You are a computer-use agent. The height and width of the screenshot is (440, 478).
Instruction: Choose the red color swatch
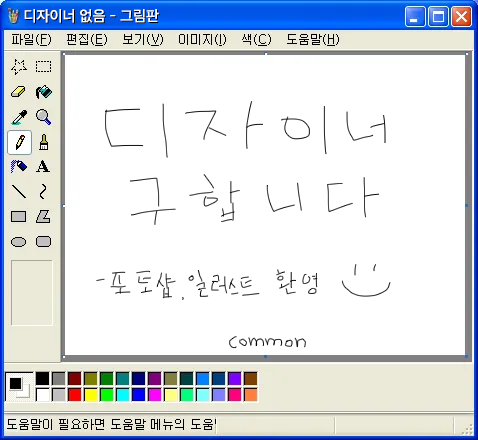pos(75,395)
